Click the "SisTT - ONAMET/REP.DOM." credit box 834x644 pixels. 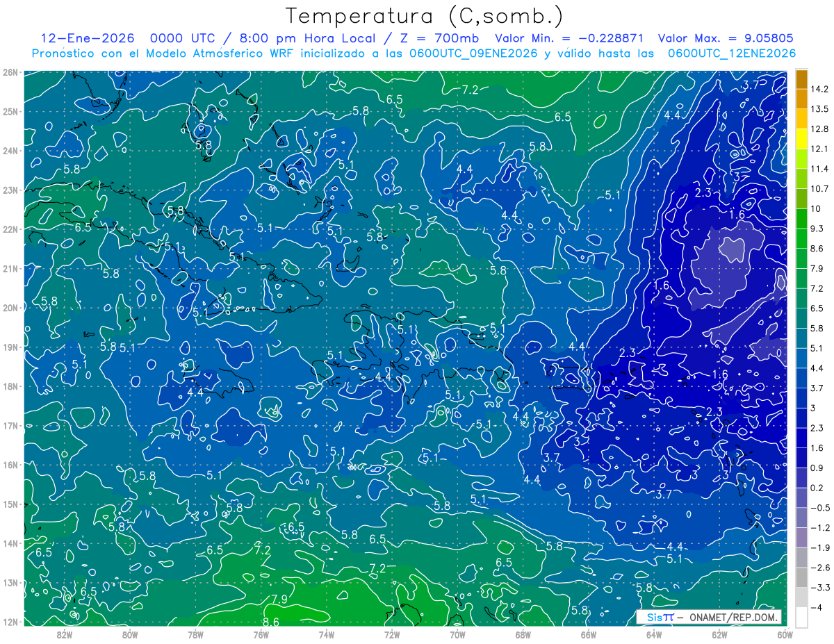709,617
